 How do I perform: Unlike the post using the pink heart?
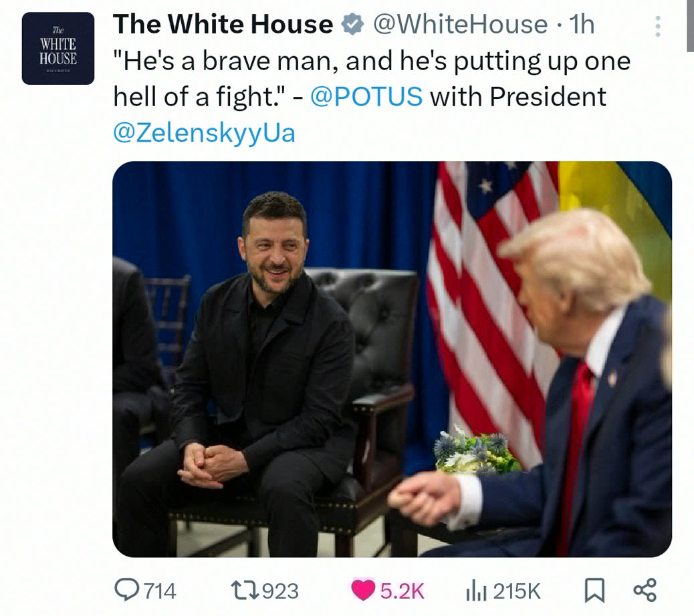(363, 591)
